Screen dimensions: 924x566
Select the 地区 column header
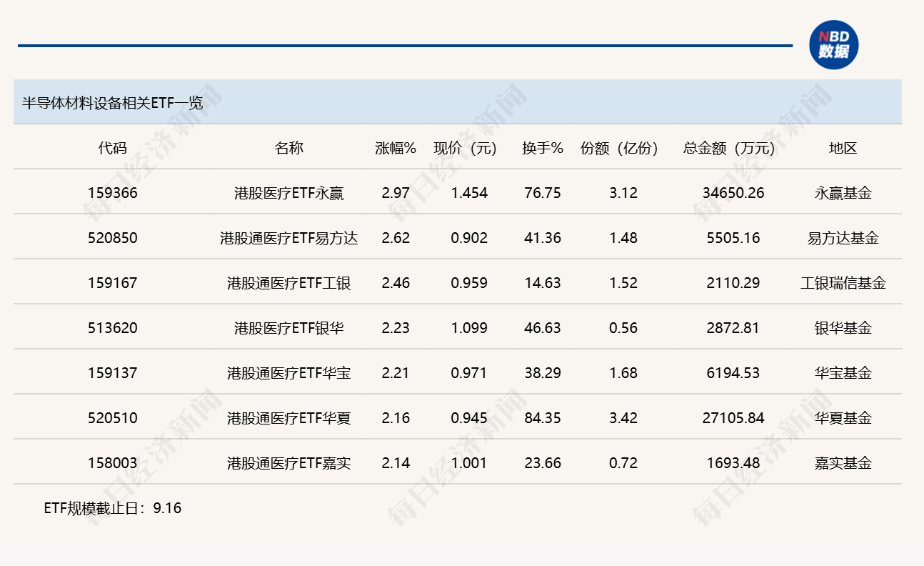point(843,148)
